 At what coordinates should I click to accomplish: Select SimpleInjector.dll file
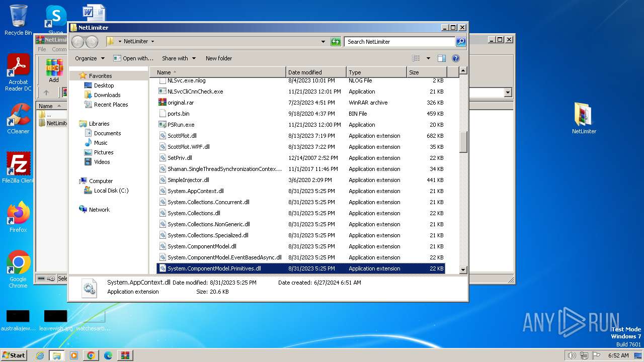(x=300, y=180)
